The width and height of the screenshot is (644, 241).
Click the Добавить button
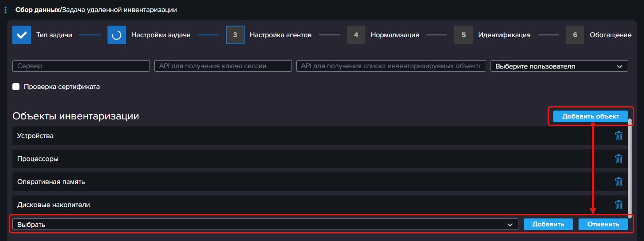(x=548, y=224)
